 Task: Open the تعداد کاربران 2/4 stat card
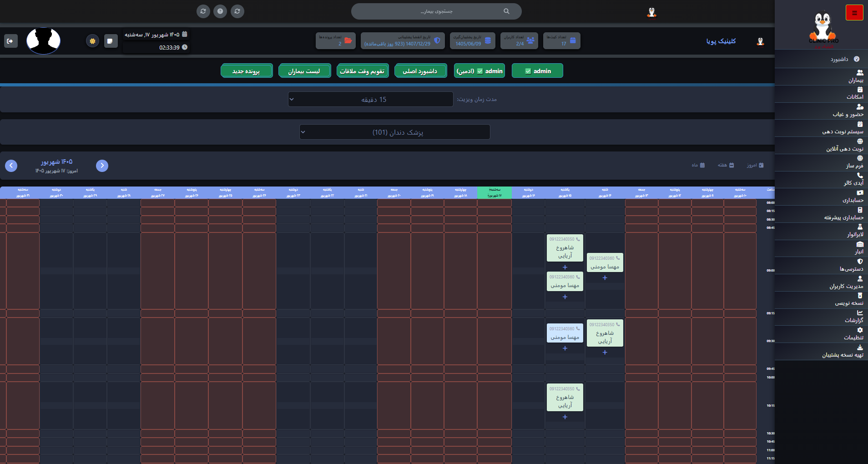519,40
